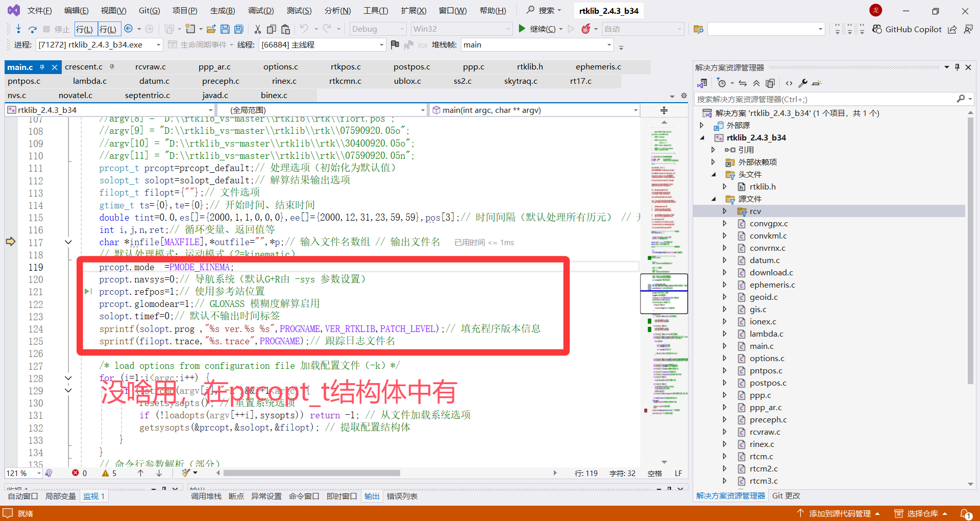
Task: Open the 文件(F) menu
Action: pyautogui.click(x=39, y=11)
